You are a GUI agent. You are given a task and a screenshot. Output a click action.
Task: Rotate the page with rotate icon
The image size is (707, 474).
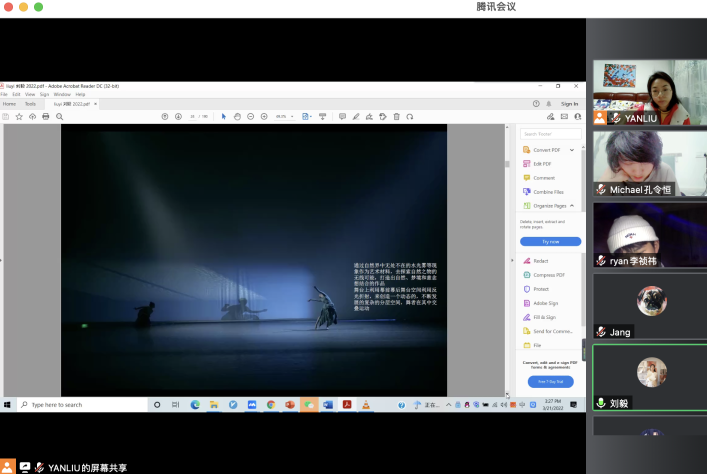click(x=410, y=116)
